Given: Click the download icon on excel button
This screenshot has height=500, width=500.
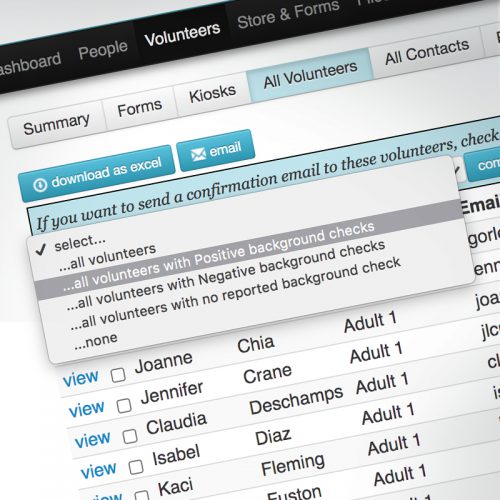Looking at the screenshot, I should [40, 185].
